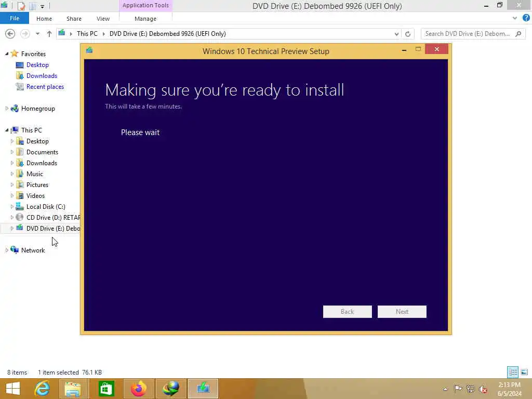Open the View ribbon tab
Viewport: 532px width, 399px height.
coord(103,19)
